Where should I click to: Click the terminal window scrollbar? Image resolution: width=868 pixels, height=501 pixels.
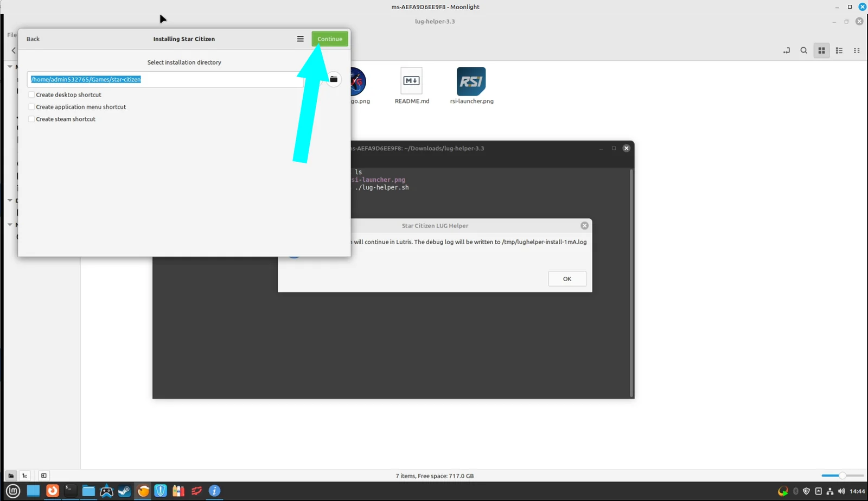tap(631, 282)
